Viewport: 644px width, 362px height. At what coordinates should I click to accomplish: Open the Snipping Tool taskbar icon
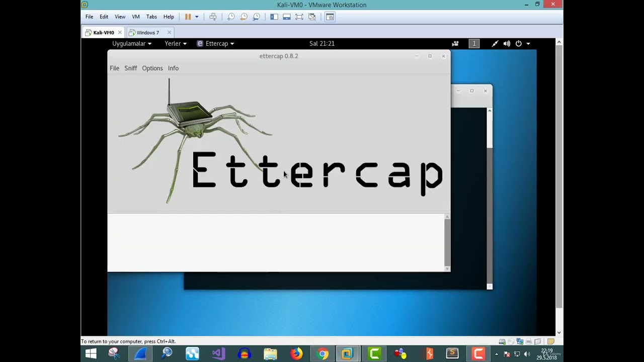click(x=114, y=354)
